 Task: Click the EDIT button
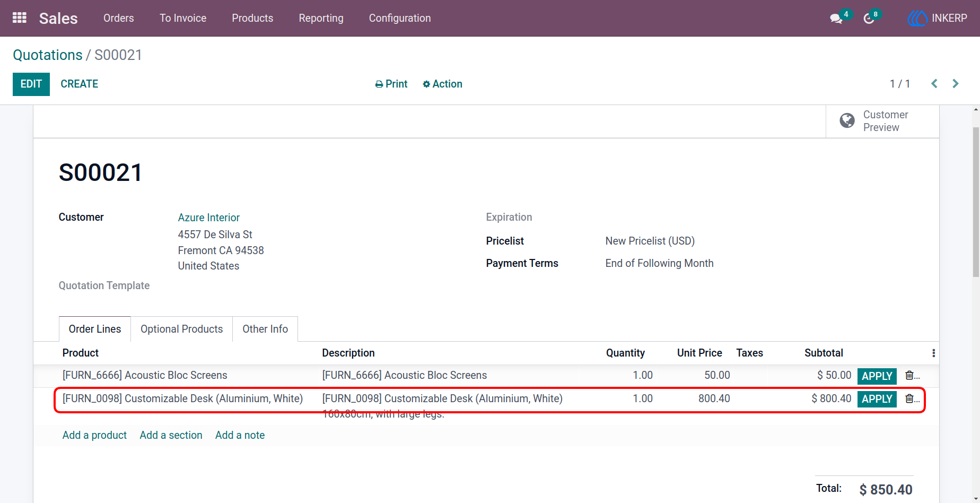pyautogui.click(x=31, y=84)
